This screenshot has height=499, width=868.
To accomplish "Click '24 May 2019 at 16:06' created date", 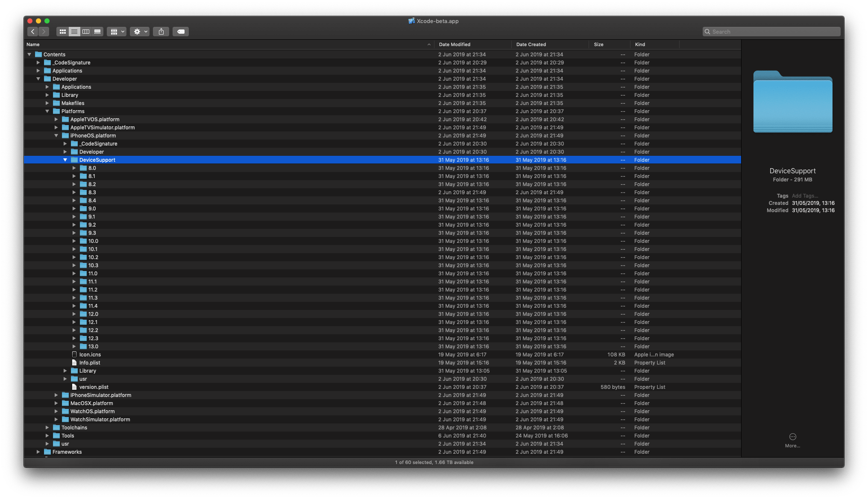I will coord(542,436).
